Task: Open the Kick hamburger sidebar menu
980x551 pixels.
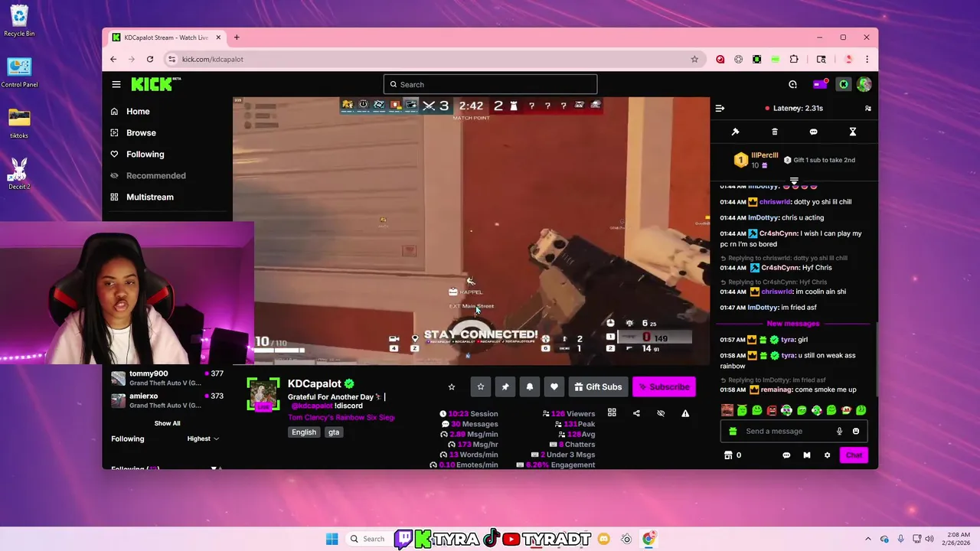Action: [x=116, y=84]
